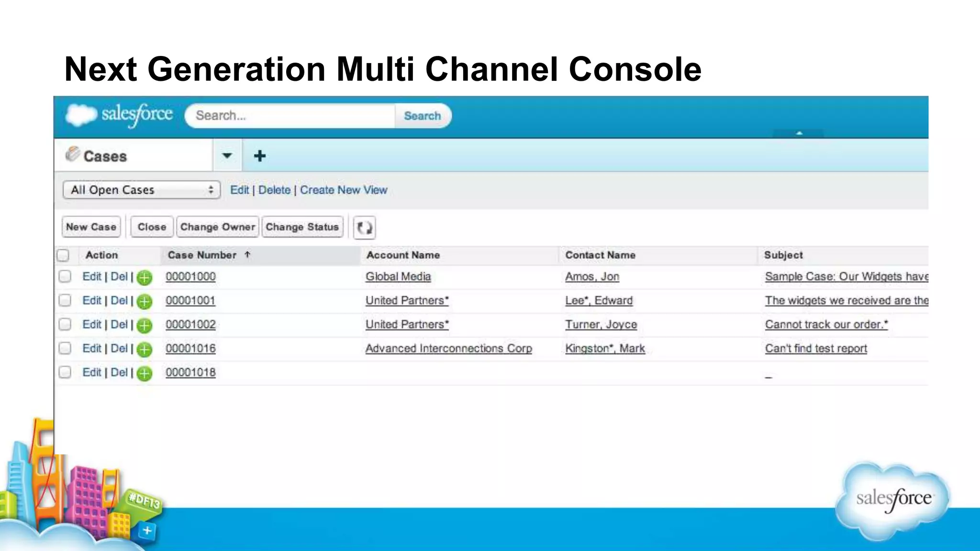Open contact Kingston, Mark
980x551 pixels.
(605, 348)
